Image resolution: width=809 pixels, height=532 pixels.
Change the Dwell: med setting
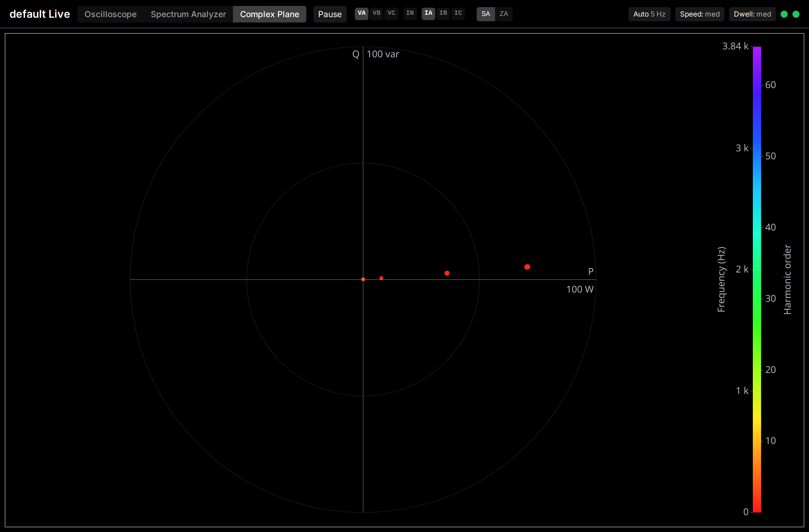point(752,14)
